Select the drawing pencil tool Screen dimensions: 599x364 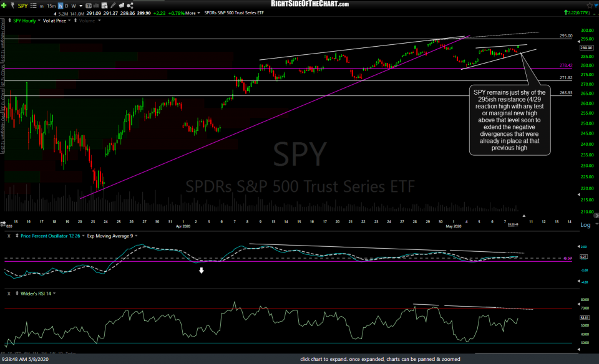114,5
